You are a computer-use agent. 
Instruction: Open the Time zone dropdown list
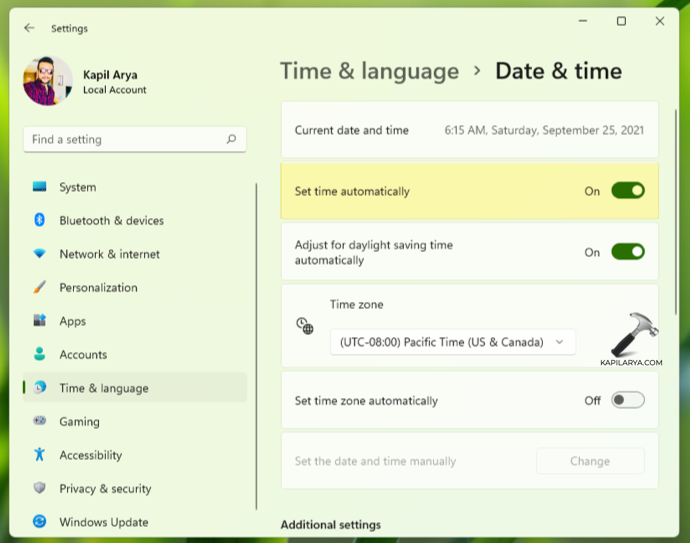[x=452, y=342]
